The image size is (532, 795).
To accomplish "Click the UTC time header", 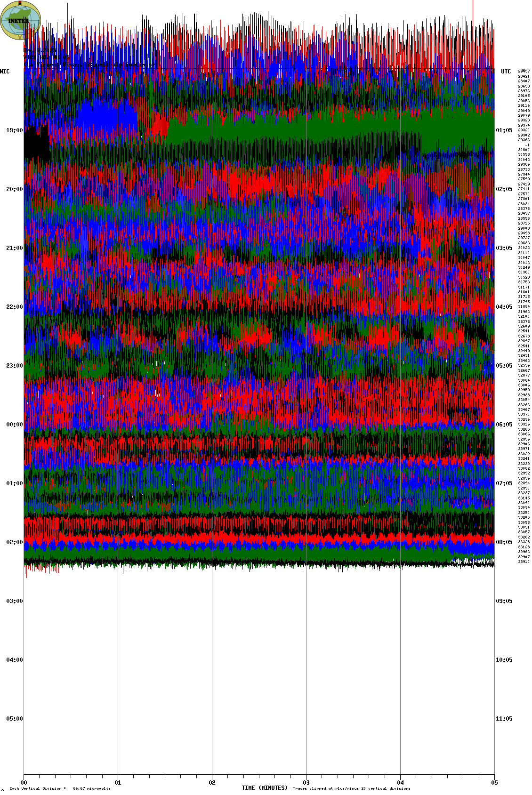I will 506,72.
